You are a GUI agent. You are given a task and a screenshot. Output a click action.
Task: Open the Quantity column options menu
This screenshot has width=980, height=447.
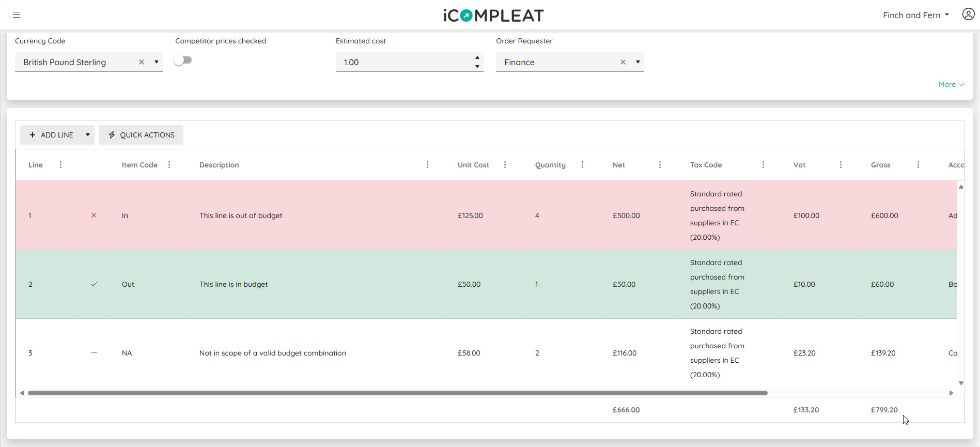click(x=582, y=165)
